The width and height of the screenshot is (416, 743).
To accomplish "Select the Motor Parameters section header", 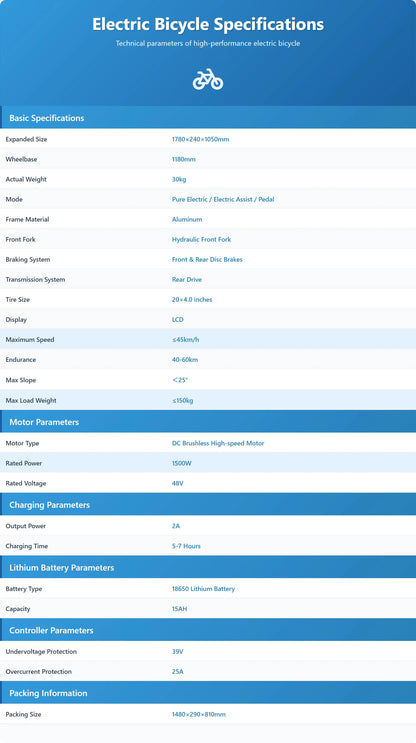I will click(x=208, y=422).
